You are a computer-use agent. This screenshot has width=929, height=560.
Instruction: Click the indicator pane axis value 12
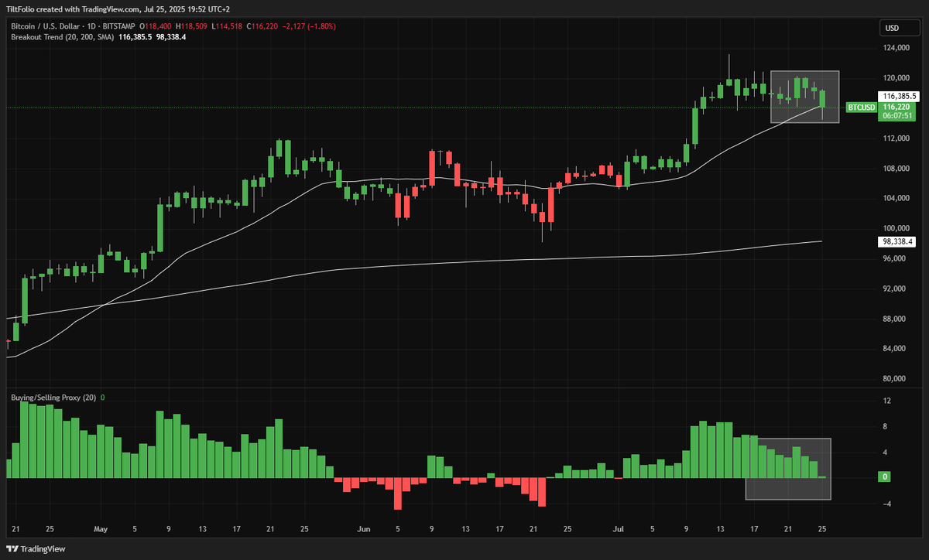[886, 401]
